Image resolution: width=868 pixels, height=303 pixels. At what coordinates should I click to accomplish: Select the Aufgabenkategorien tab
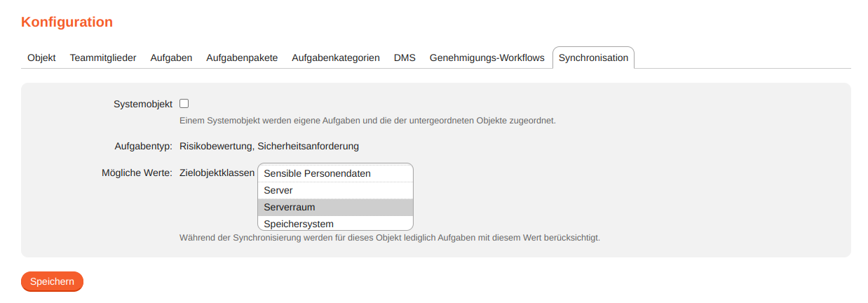(x=336, y=58)
